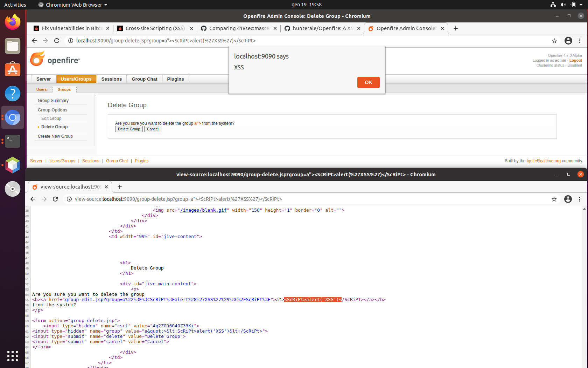Open system status menu arrow
The width and height of the screenshot is (588, 368).
click(581, 5)
